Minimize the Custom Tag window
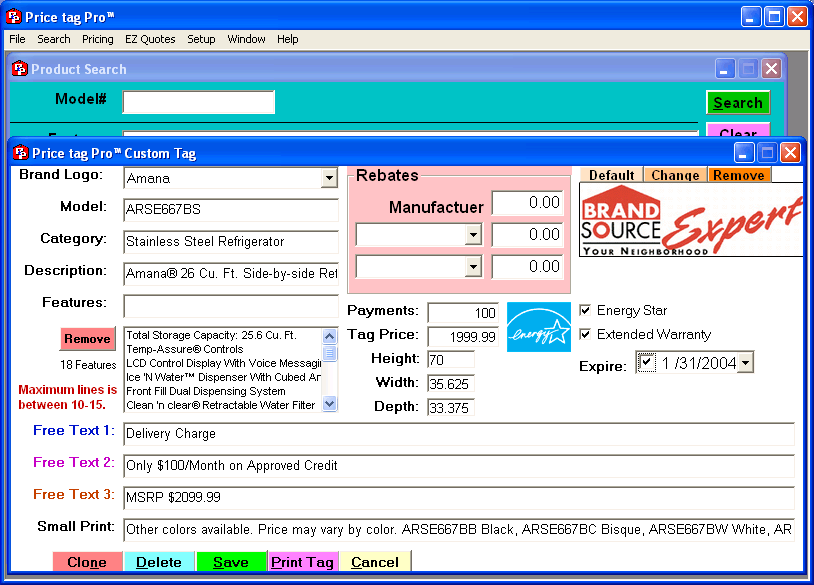The image size is (814, 585). [744, 153]
